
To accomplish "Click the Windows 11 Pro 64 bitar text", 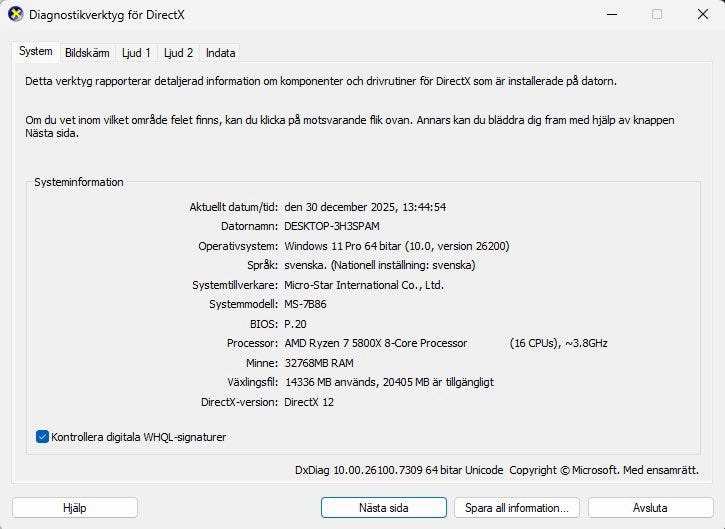I will coord(397,246).
